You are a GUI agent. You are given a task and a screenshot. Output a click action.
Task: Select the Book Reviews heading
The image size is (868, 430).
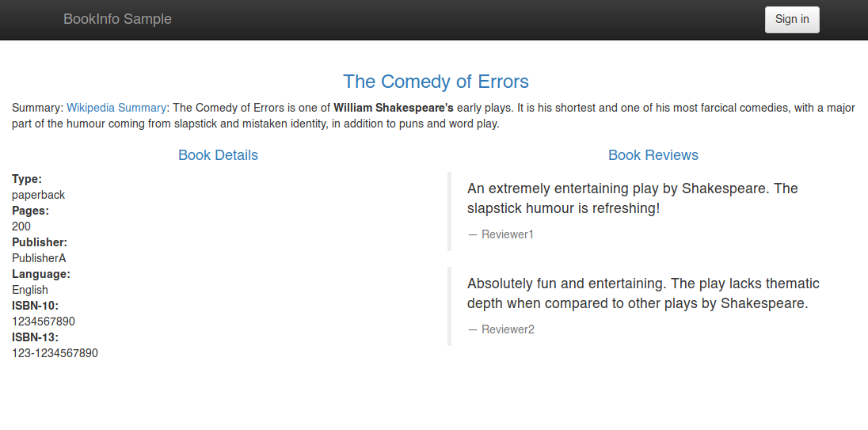[653, 155]
